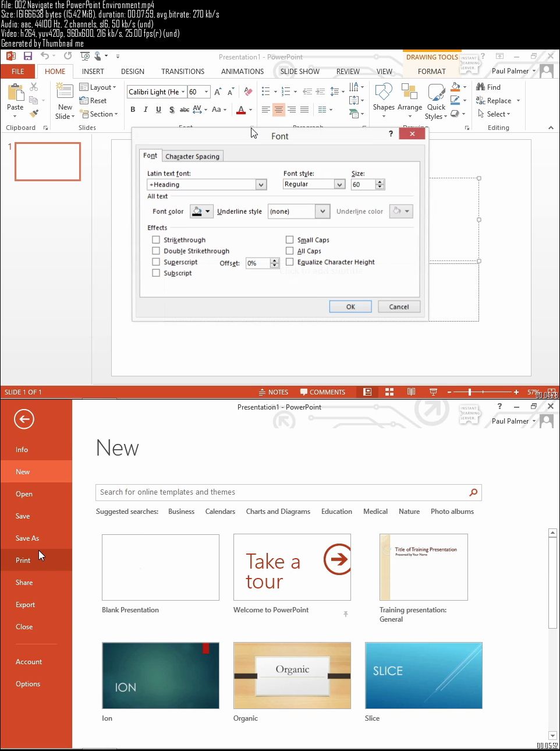Click the Undo arrow in the Quick Access Toolbar
Image resolution: width=560 pixels, height=751 pixels.
coord(45,57)
